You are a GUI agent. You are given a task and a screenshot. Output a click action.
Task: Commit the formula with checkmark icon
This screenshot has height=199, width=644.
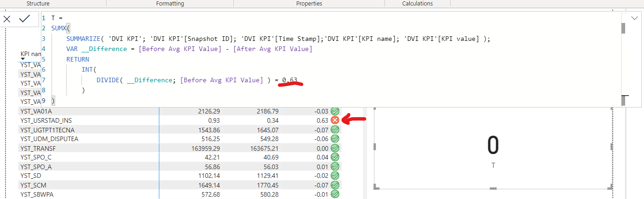point(24,18)
